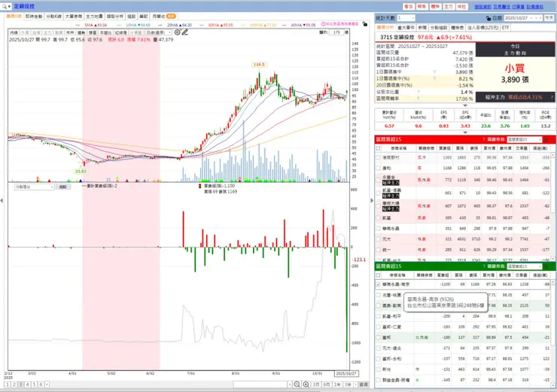The height and width of the screenshot is (392, 557).
Task: Open chart settings gear icon
Action: [x=177, y=32]
